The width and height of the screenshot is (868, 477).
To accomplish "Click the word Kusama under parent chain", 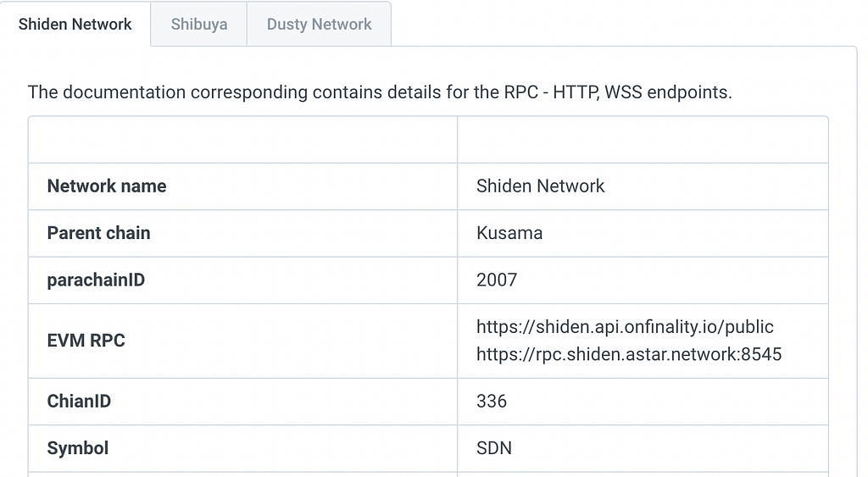I will pyautogui.click(x=509, y=233).
